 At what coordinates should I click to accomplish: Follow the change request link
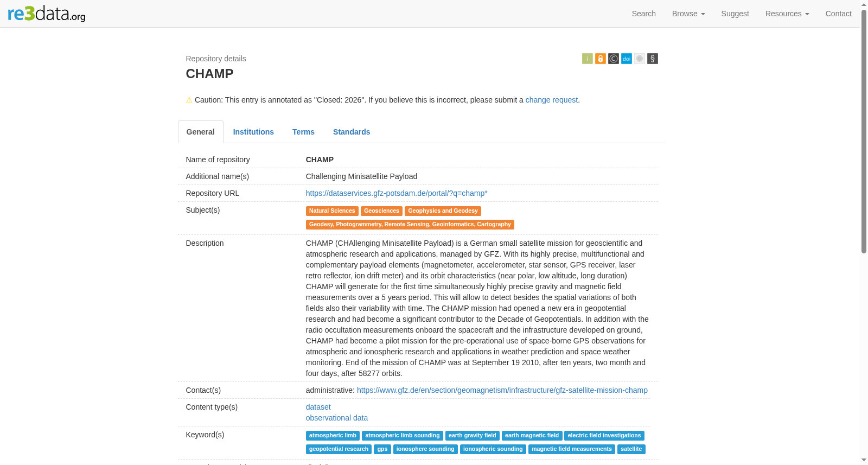click(551, 100)
